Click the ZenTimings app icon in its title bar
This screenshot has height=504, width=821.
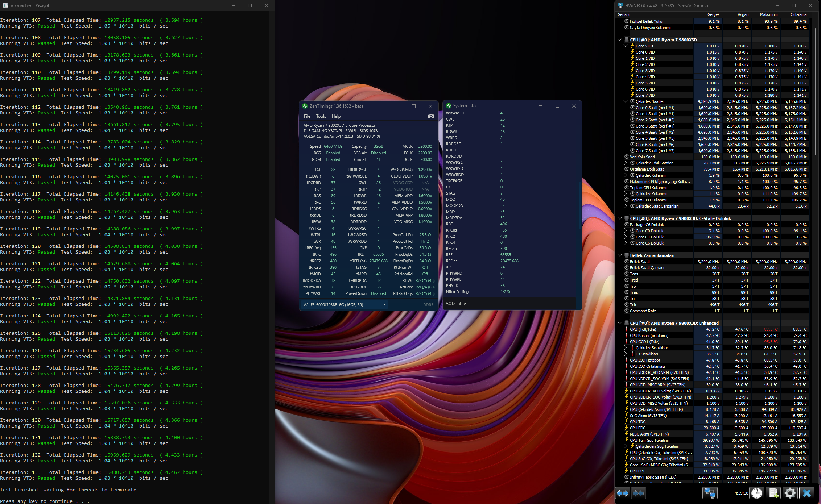click(x=305, y=106)
